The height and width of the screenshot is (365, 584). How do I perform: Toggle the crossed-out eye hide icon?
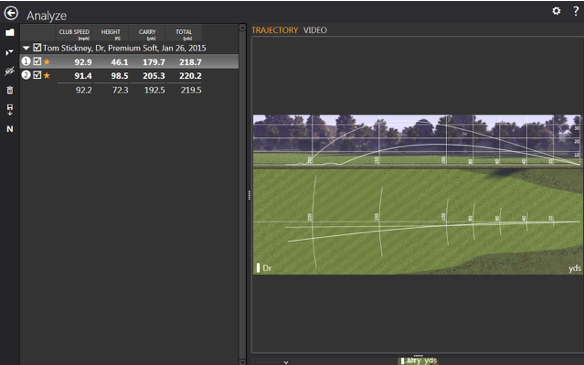point(9,71)
